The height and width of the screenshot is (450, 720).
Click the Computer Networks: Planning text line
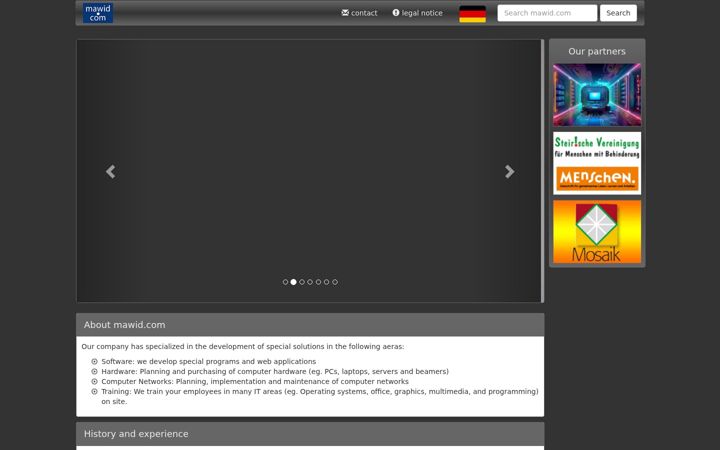pyautogui.click(x=255, y=382)
